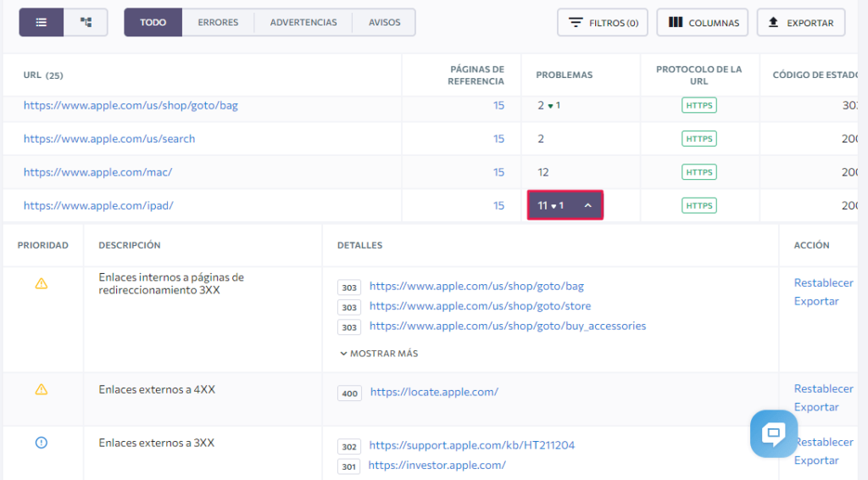Click warning icon for 3XX internal links
868x480 pixels.
point(42,283)
